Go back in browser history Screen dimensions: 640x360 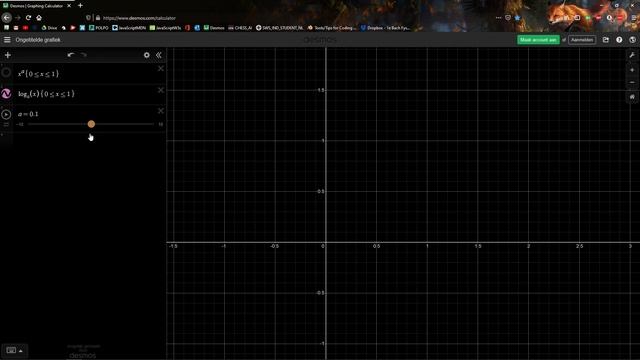coord(6,18)
